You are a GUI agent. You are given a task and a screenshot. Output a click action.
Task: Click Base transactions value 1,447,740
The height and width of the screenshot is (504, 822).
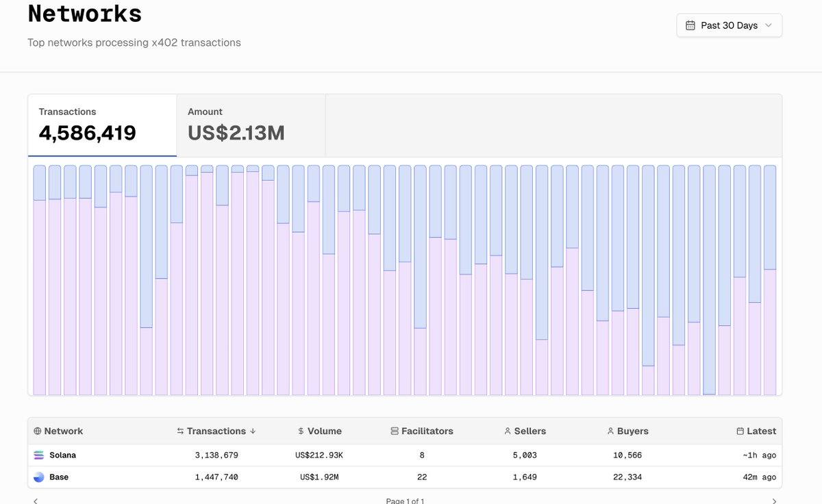pos(216,477)
